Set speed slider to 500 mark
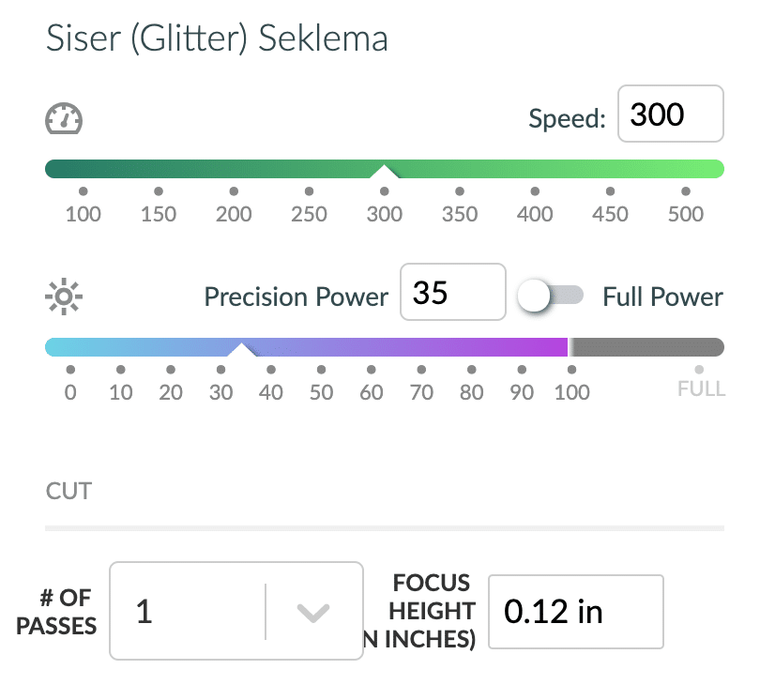The image size is (760, 700). (685, 191)
